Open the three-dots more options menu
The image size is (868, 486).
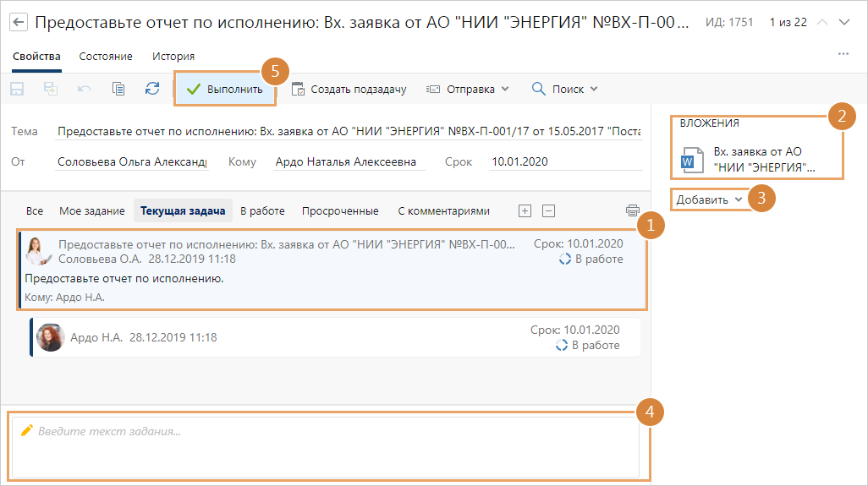[x=843, y=54]
